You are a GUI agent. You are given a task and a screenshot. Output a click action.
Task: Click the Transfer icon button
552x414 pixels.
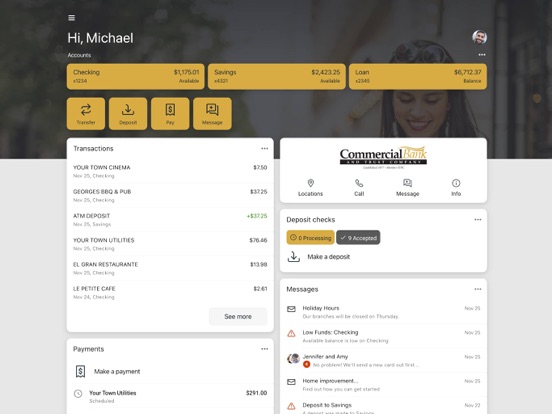pyautogui.click(x=86, y=114)
